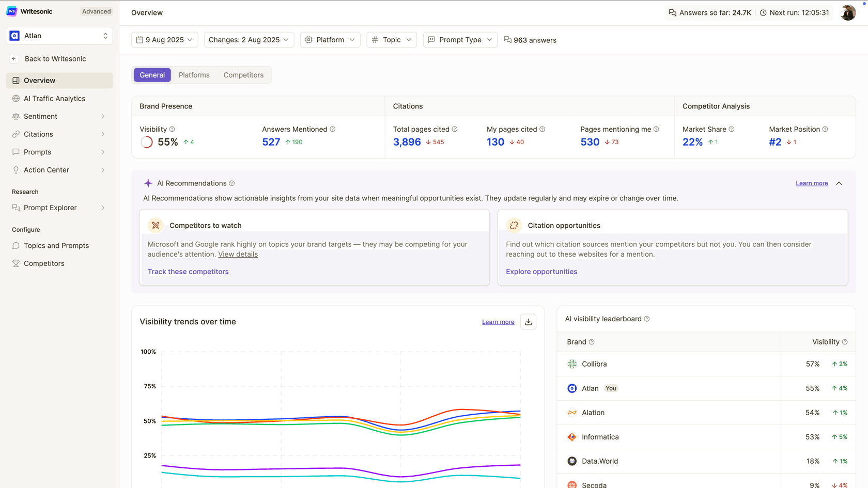Screen dimensions: 868x488
Task: Click the Market Position info icon
Action: 825,129
